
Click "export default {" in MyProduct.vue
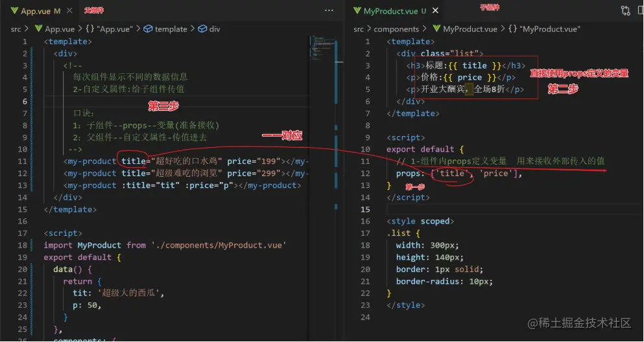425,149
